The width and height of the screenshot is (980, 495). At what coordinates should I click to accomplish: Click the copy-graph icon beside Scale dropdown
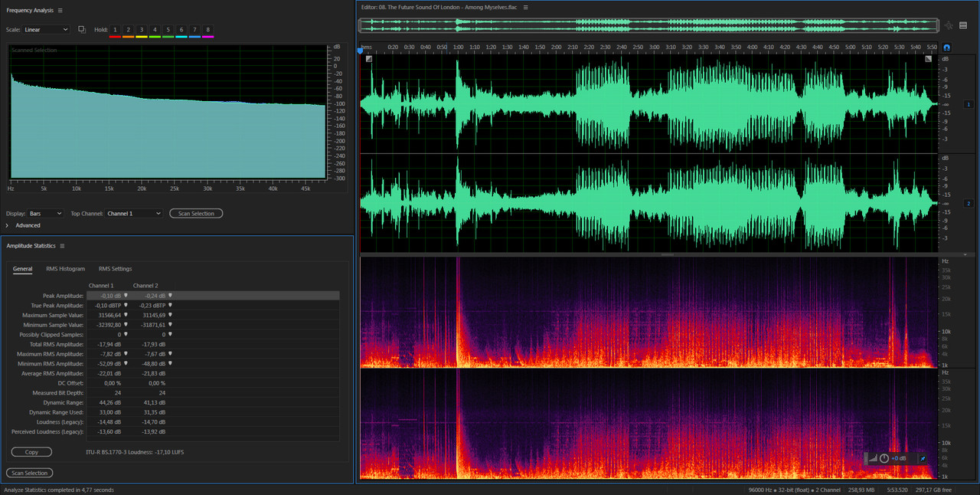point(82,30)
